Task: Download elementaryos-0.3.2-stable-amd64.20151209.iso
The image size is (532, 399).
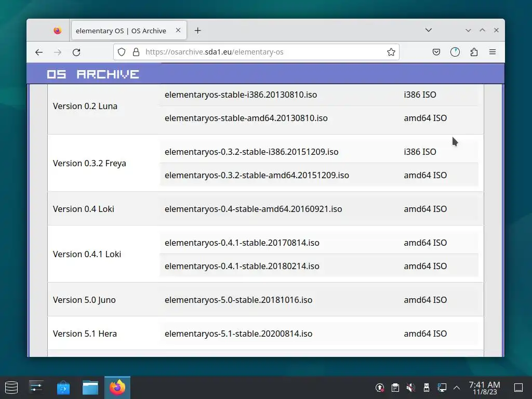Action: tap(257, 175)
